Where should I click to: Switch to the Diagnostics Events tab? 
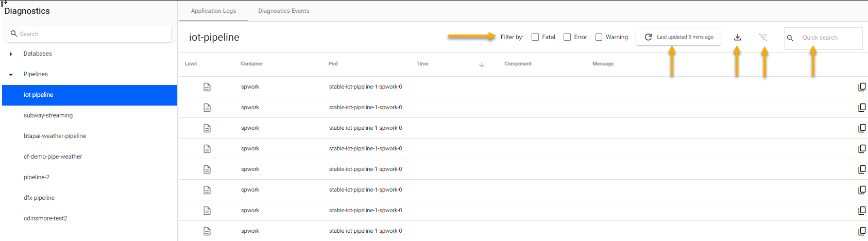(x=283, y=11)
